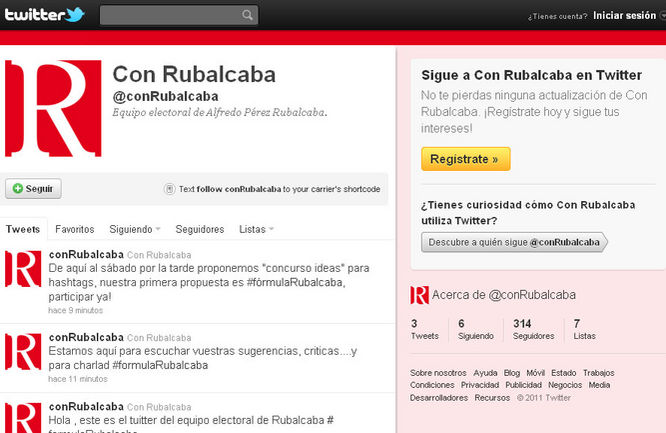Open Trabajos footer link
This screenshot has width=666, height=433.
click(x=598, y=373)
